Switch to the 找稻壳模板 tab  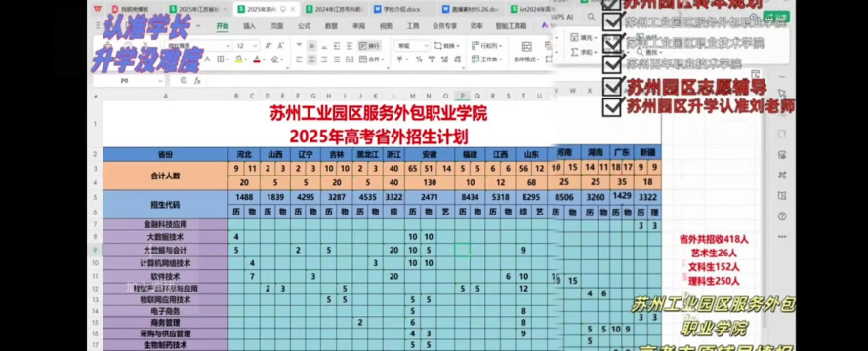(135, 9)
